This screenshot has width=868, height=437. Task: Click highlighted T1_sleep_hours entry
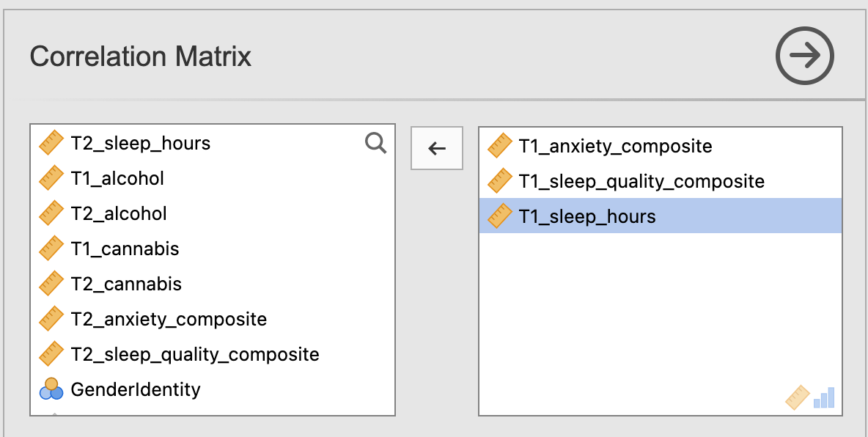pyautogui.click(x=661, y=216)
